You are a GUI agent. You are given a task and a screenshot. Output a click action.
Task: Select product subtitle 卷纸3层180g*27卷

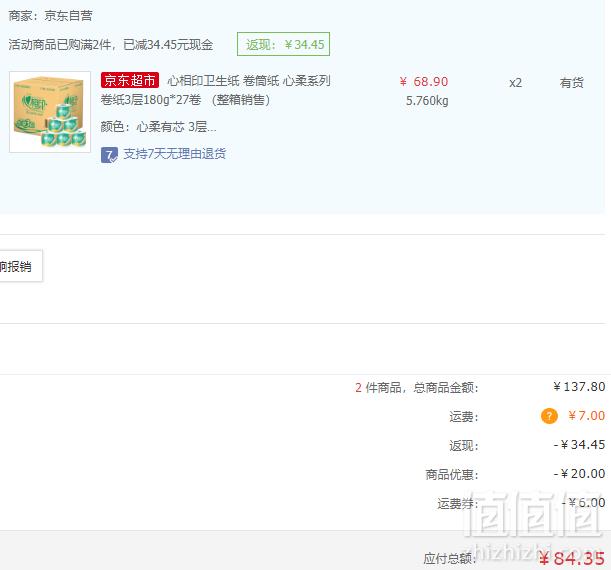[151, 100]
